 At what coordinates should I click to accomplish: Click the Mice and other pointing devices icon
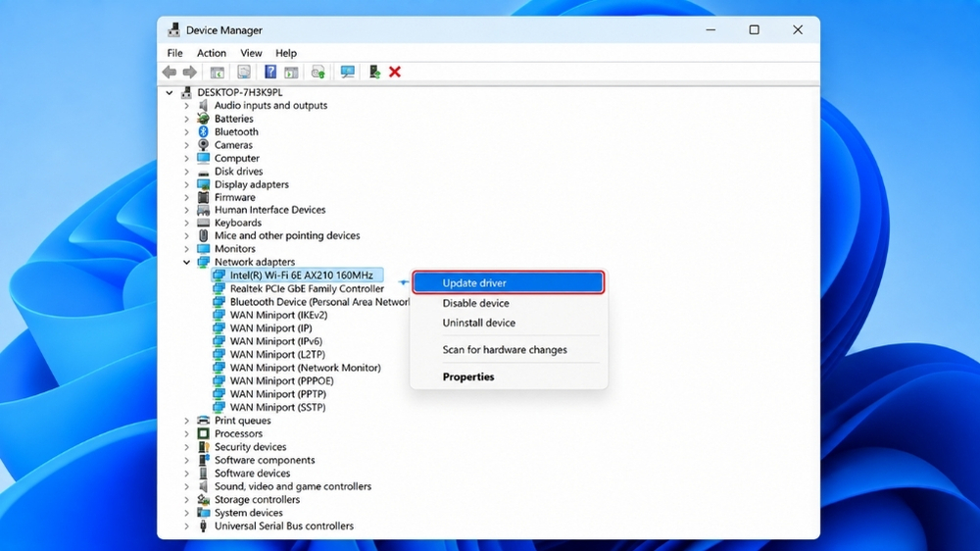203,235
